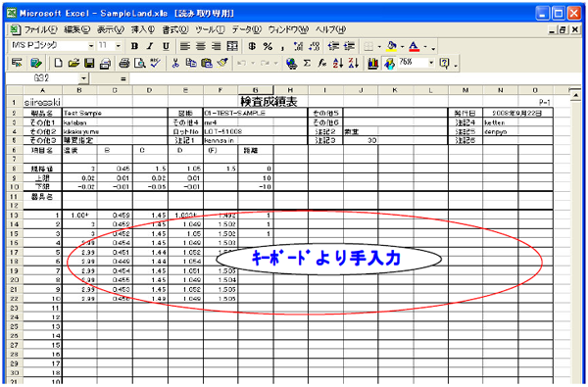Open the Edit menu (編集)
Image resolution: width=588 pixels, height=387 pixels.
pyautogui.click(x=76, y=29)
